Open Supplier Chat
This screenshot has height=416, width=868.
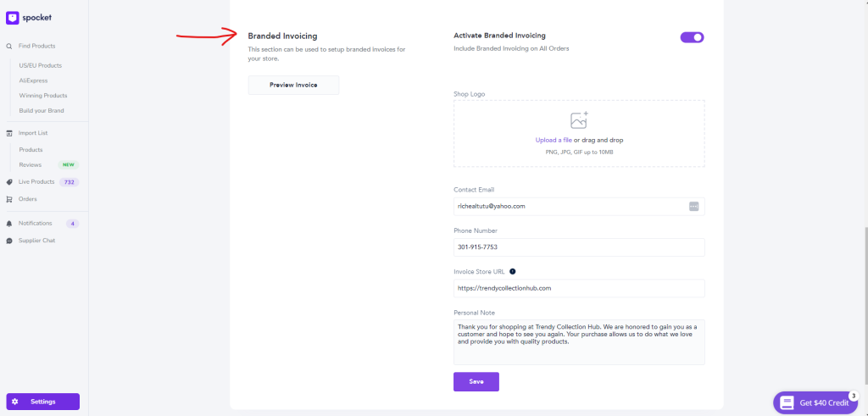36,241
